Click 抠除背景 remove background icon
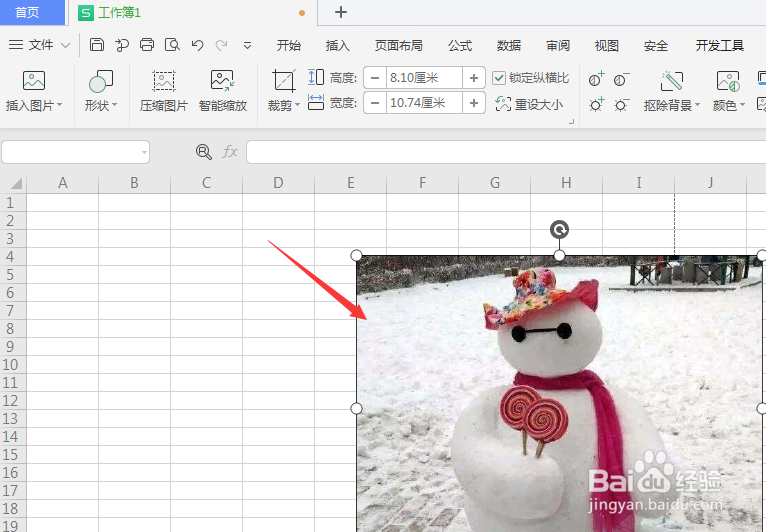The width and height of the screenshot is (766, 532). click(x=672, y=81)
